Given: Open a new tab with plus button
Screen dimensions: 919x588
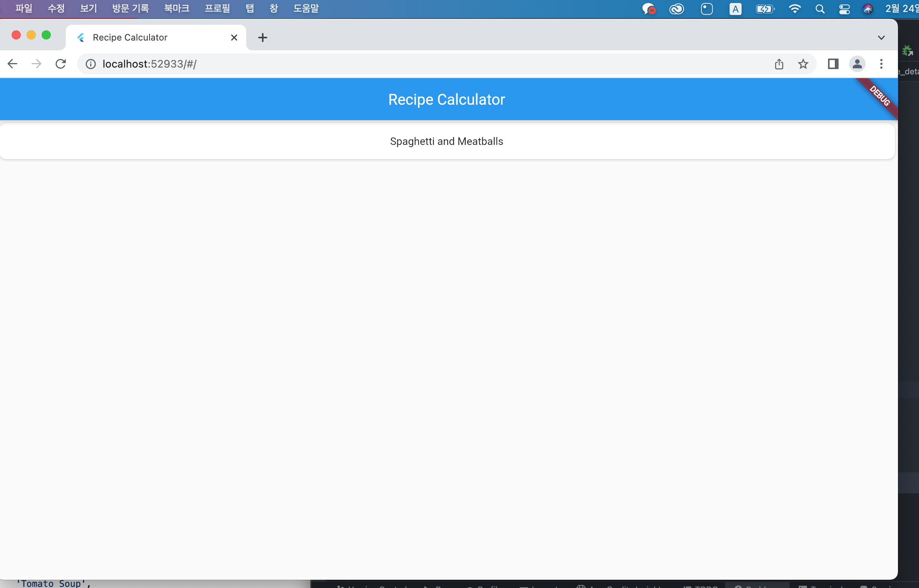Looking at the screenshot, I should (x=262, y=38).
